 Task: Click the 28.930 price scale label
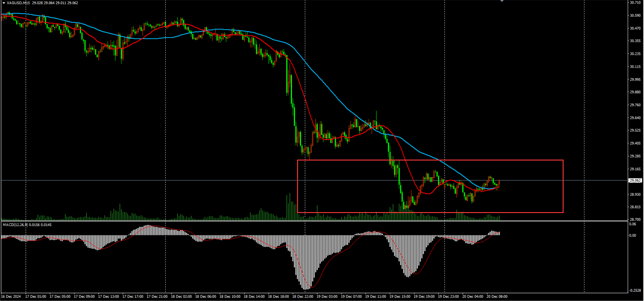click(635, 194)
